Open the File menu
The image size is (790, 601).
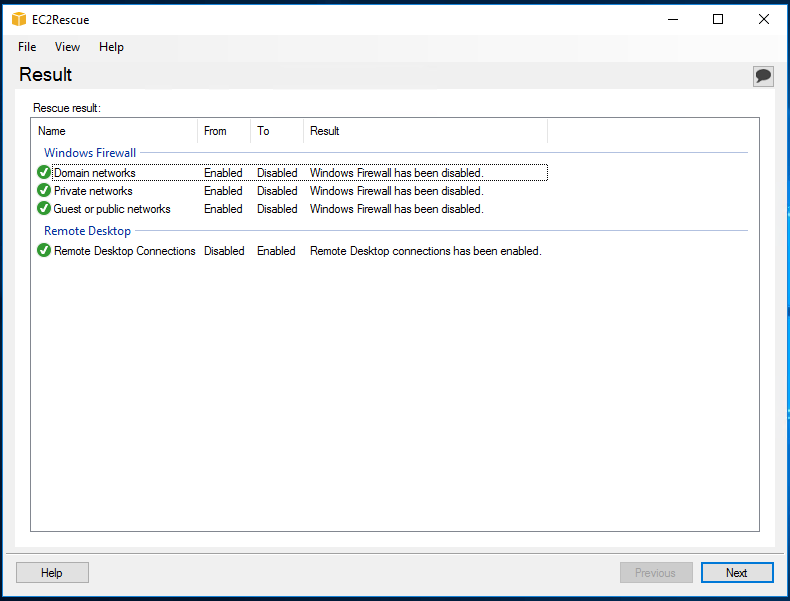(x=27, y=47)
